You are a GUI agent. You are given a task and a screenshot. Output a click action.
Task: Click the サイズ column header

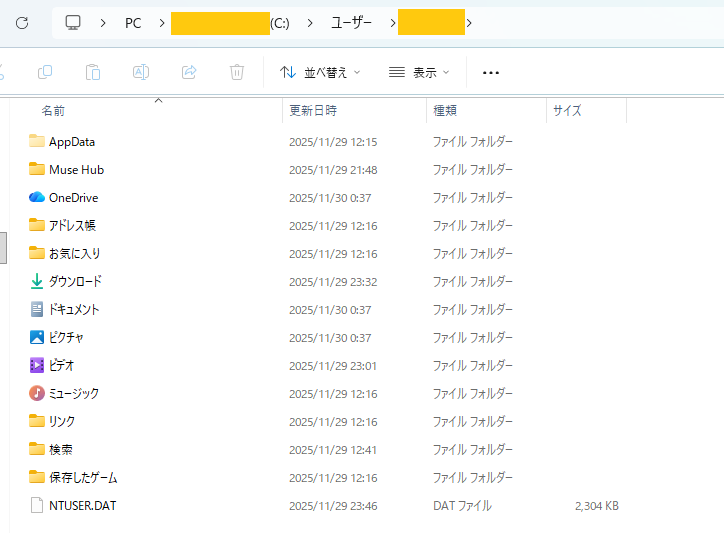pos(567,110)
